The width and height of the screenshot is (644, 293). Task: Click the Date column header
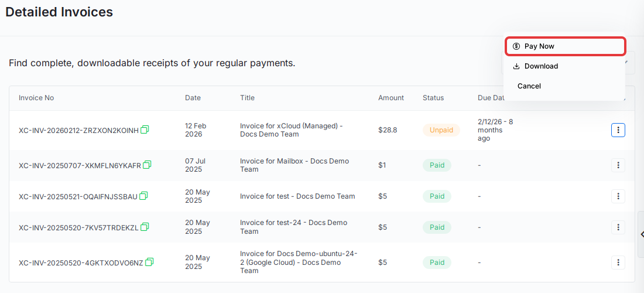[193, 98]
